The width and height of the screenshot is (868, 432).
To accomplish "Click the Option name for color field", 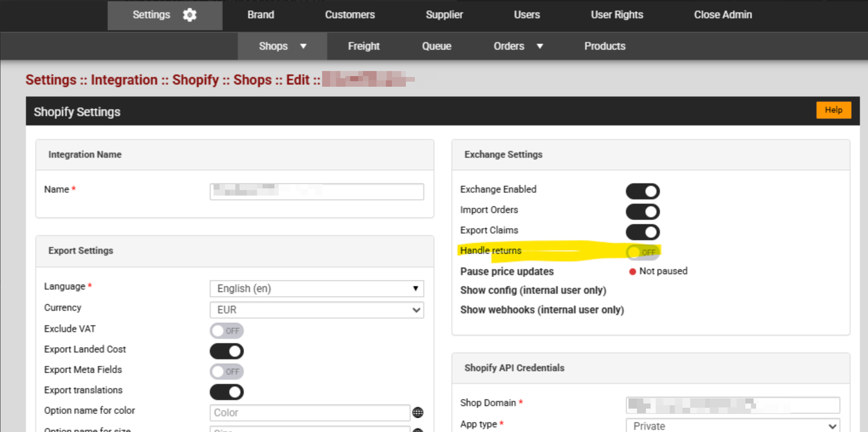I will click(x=310, y=412).
